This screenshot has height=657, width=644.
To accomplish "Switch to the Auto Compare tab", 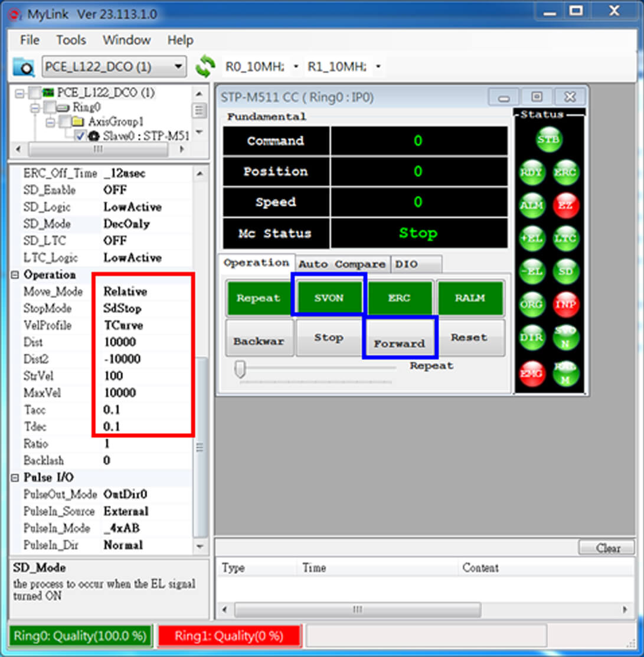I will [x=342, y=264].
